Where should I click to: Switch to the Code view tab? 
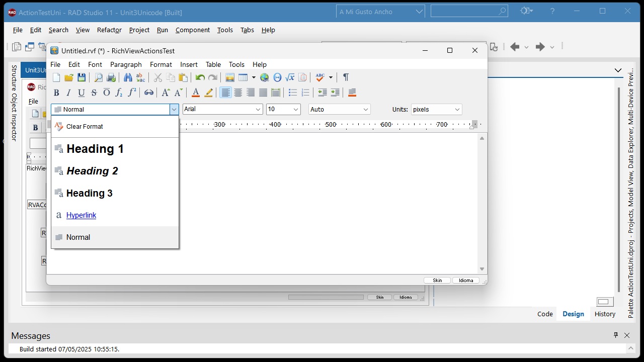[545, 314]
